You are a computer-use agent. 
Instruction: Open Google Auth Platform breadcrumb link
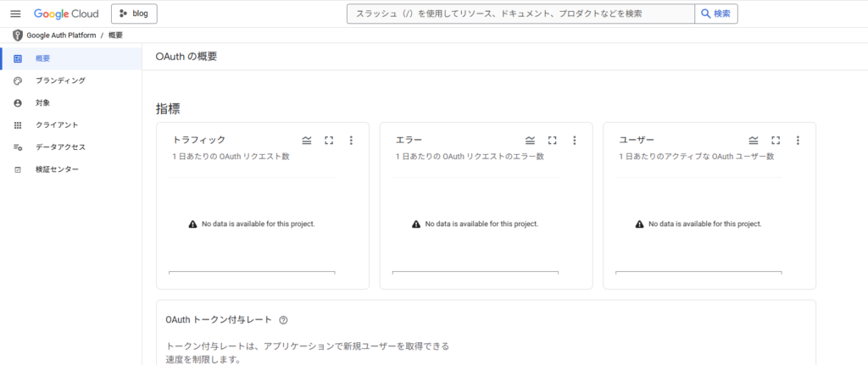coord(61,36)
